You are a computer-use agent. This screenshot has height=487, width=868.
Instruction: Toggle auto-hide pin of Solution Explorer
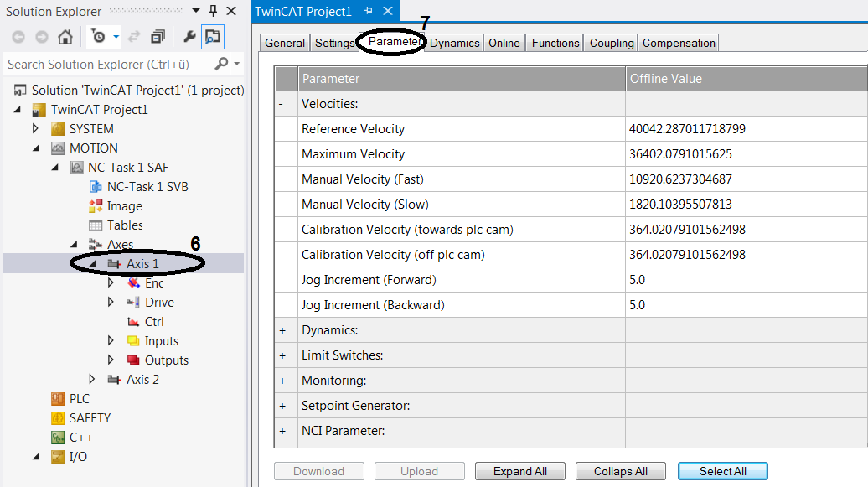click(213, 11)
